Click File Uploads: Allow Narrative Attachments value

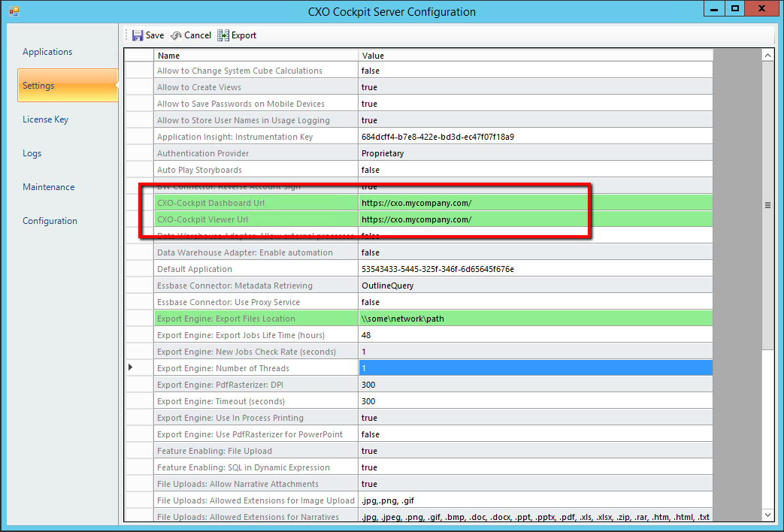pyautogui.click(x=535, y=483)
